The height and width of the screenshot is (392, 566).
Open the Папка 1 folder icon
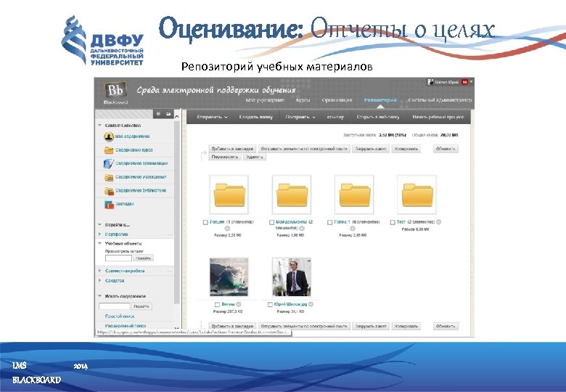coord(354,195)
